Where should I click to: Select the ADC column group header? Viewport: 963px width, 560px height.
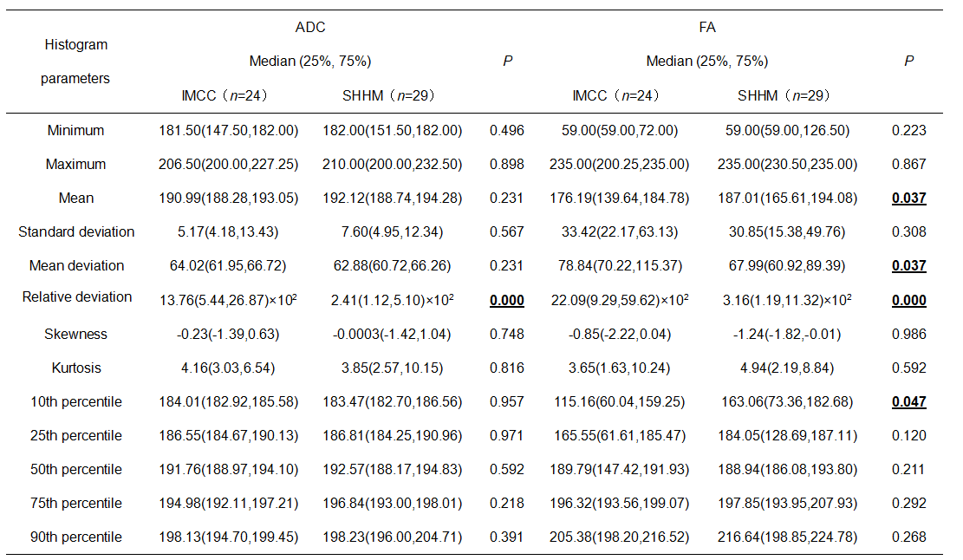(310, 28)
